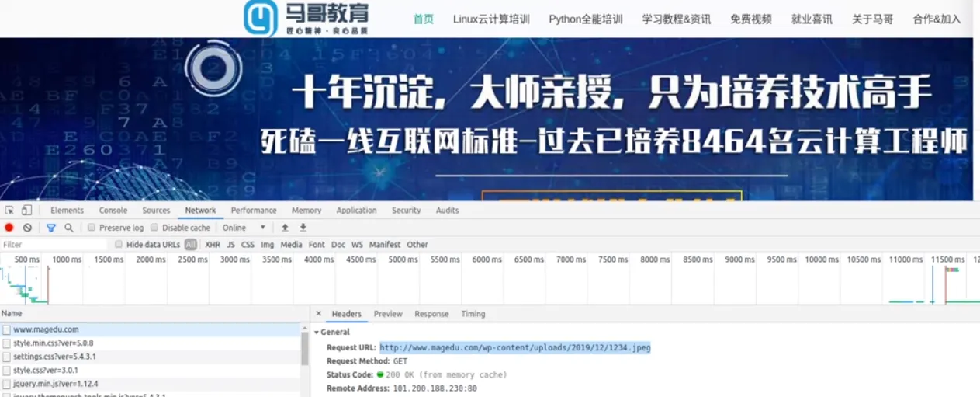
Task: Filter requests by Media
Action: 292,244
